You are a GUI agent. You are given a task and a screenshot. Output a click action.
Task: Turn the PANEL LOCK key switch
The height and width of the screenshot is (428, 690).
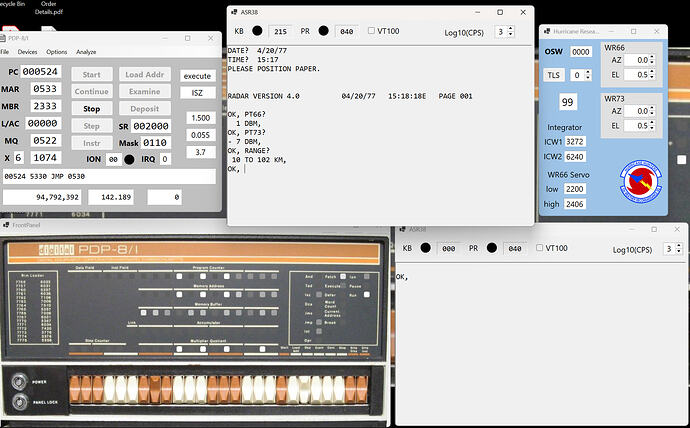[x=19, y=402]
